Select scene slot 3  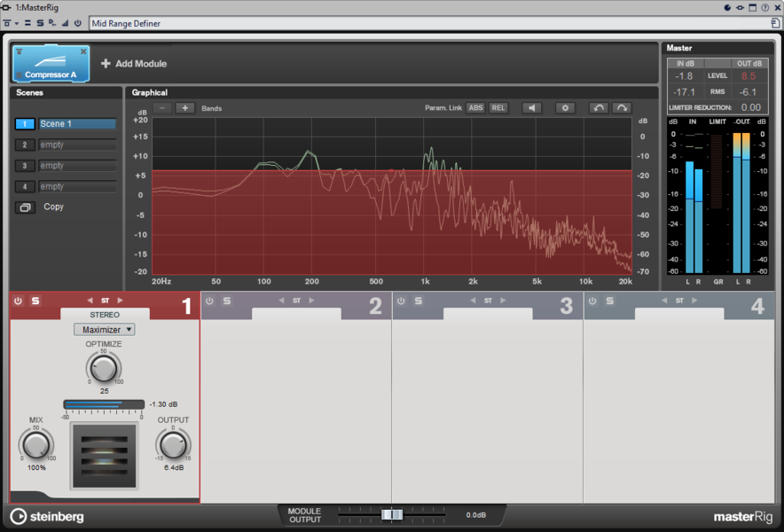pyautogui.click(x=25, y=166)
